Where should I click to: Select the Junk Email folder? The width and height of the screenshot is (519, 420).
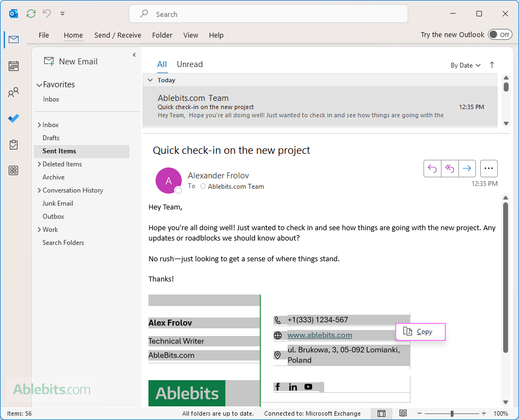58,203
